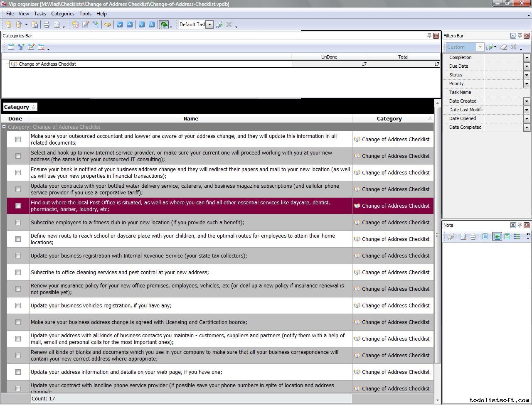Check off the Post Office task checkbox
Image resolution: width=532 pixels, height=405 pixels.
(x=18, y=206)
